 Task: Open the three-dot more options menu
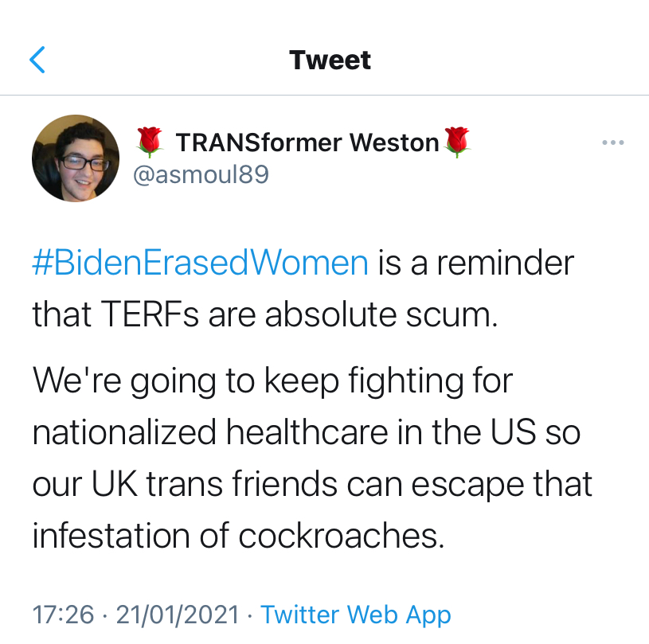coord(612,143)
